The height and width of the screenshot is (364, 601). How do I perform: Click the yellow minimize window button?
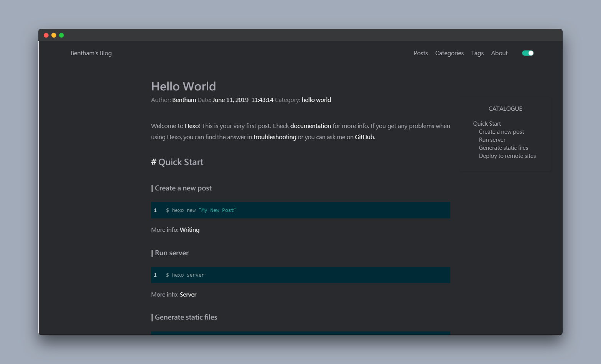pos(54,35)
